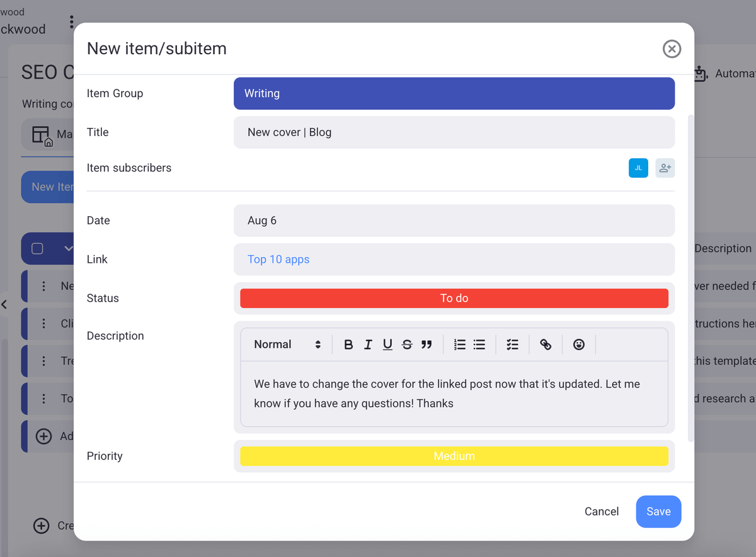Screen dimensions: 756x557
Task: Add a subscriber with the person-plus icon
Action: pyautogui.click(x=665, y=168)
